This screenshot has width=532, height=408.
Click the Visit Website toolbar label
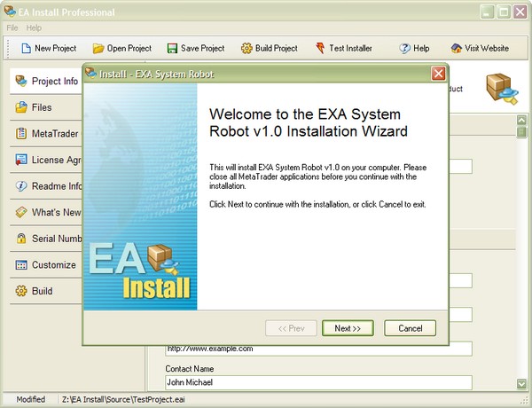[x=487, y=49]
